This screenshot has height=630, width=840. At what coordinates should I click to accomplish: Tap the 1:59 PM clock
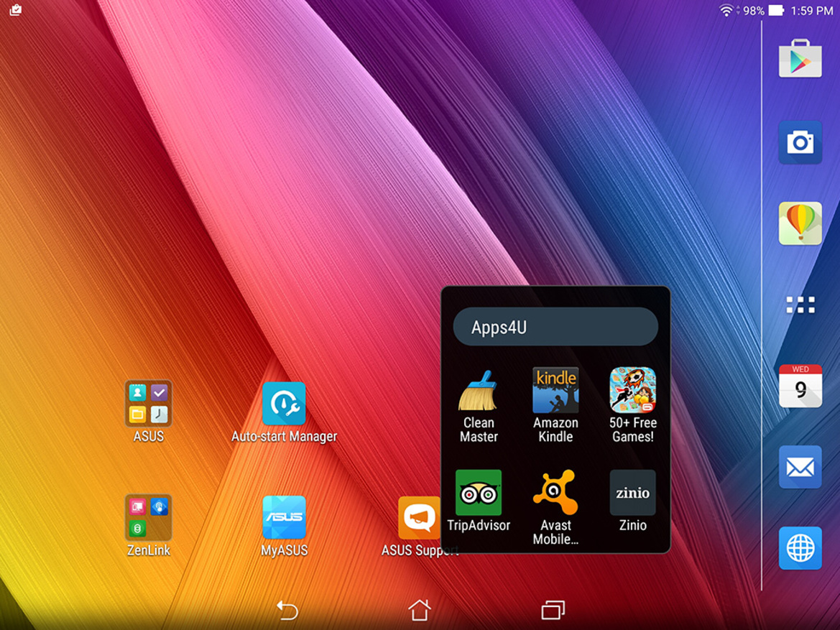coord(811,11)
